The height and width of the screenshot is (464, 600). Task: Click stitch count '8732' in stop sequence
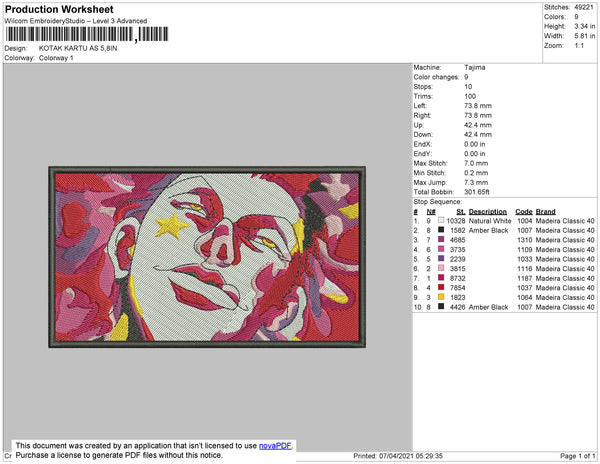[458, 278]
